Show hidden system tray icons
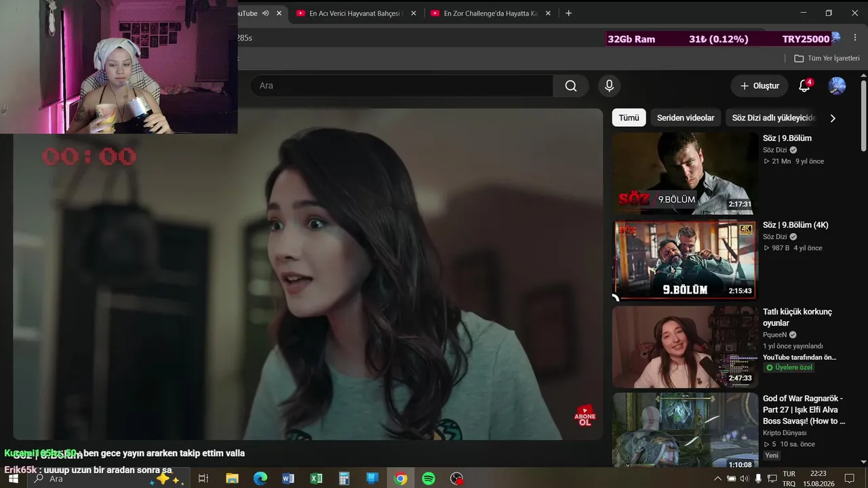Viewport: 868px width, 488px height. [x=717, y=479]
